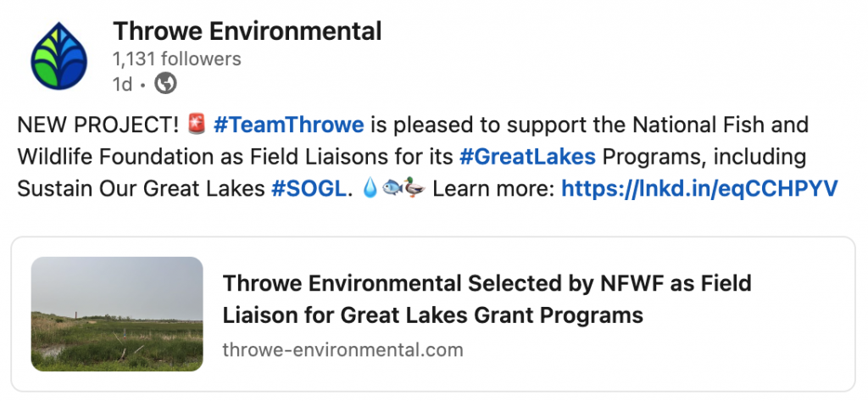Image resolution: width=868 pixels, height=401 pixels.
Task: Open the wetland thumbnail image
Action: click(117, 314)
